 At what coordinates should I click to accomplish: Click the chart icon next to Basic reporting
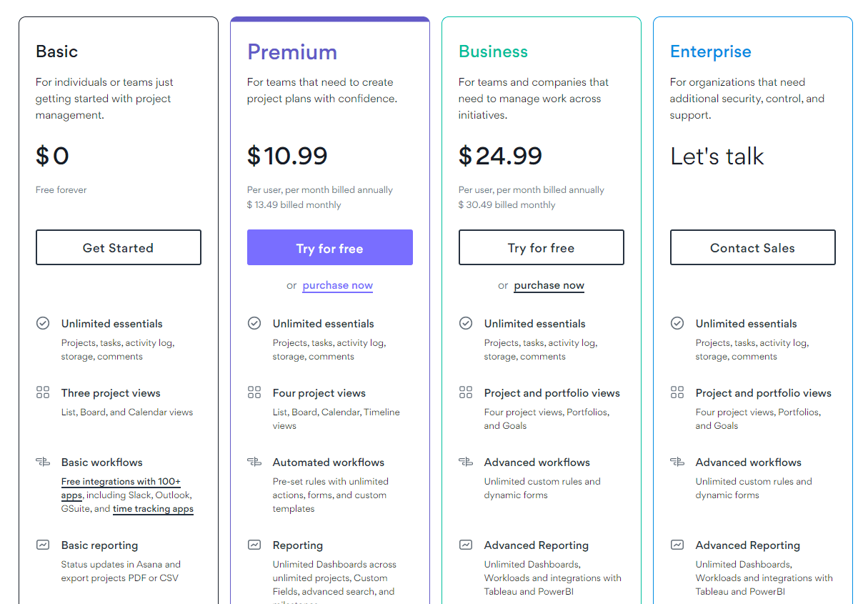(43, 545)
